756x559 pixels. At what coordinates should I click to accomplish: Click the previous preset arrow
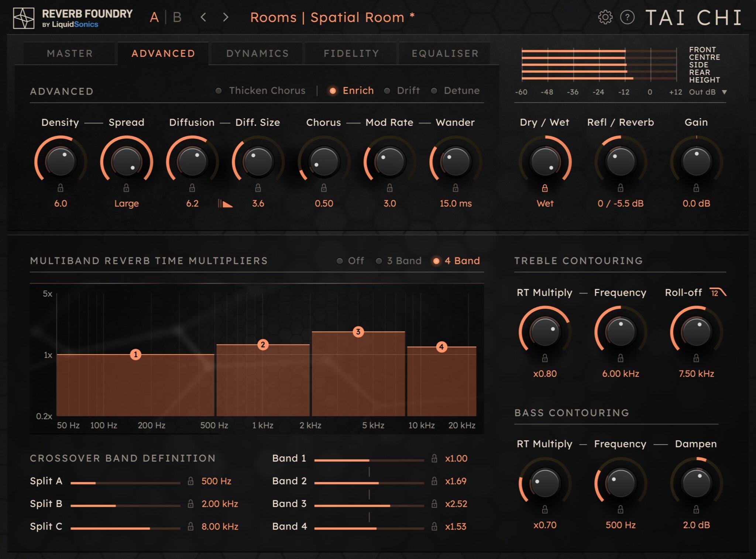[x=204, y=17]
